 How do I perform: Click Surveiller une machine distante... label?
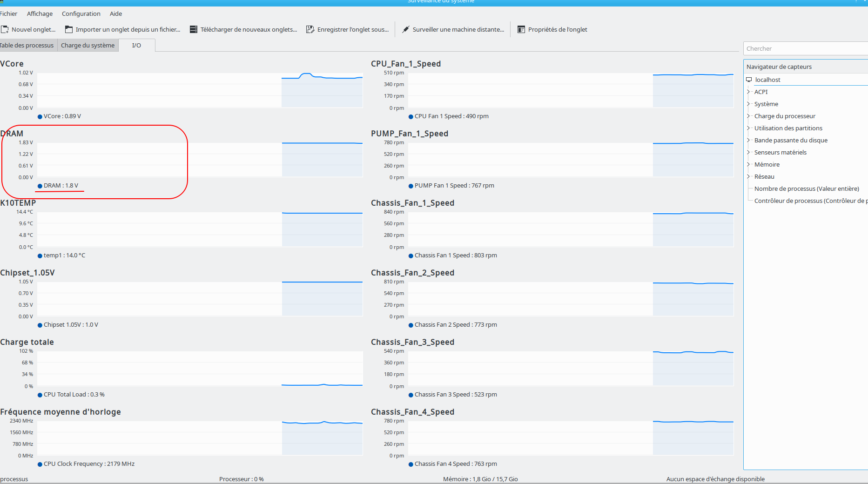point(458,29)
